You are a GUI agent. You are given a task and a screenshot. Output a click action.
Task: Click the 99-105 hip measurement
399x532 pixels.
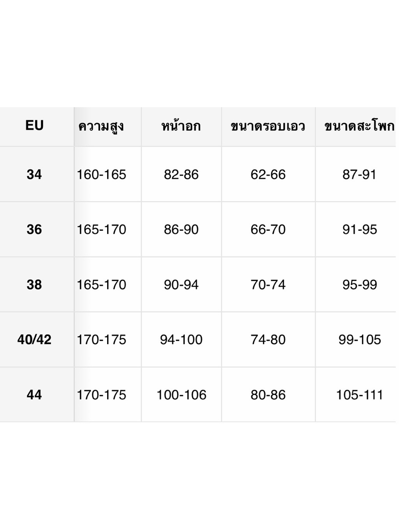pyautogui.click(x=360, y=339)
